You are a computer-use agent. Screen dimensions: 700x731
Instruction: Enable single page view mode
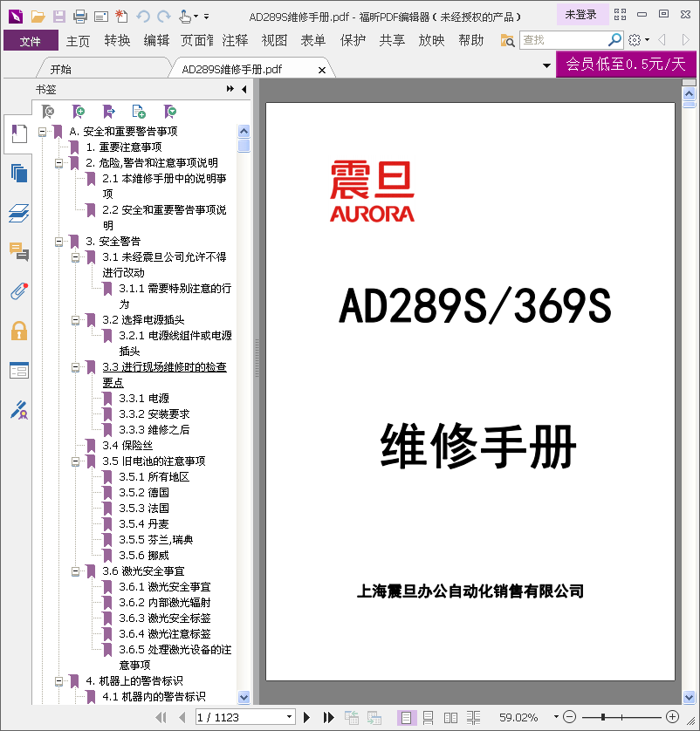pyautogui.click(x=406, y=718)
